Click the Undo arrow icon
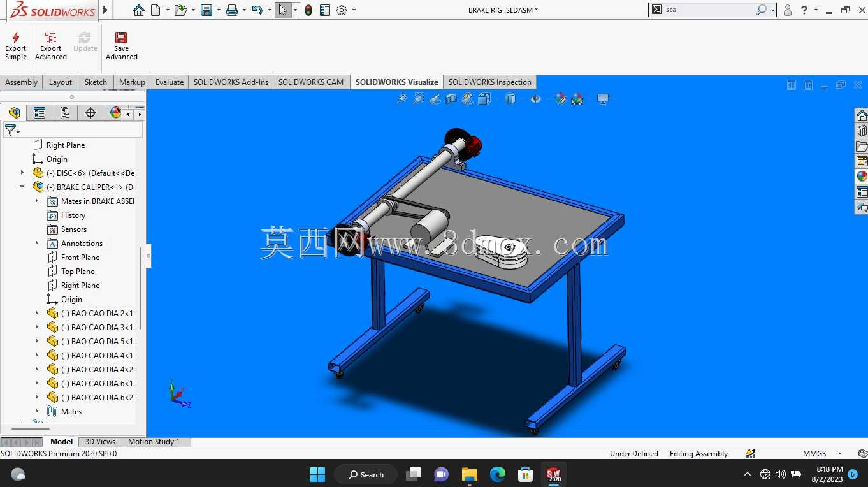 click(257, 10)
